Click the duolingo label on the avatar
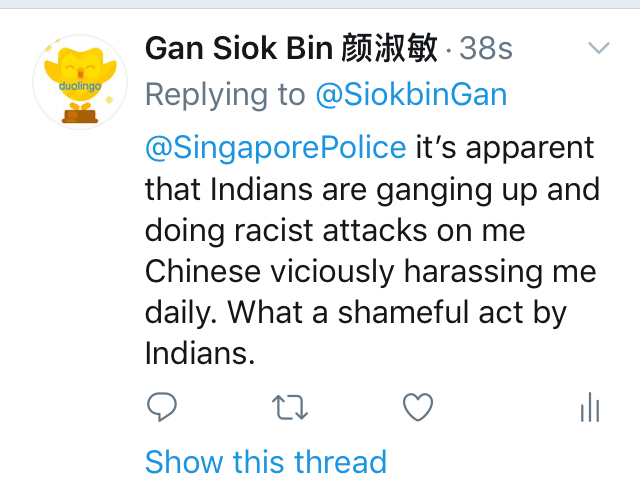Viewport: 640px width, 484px height. pos(80,86)
